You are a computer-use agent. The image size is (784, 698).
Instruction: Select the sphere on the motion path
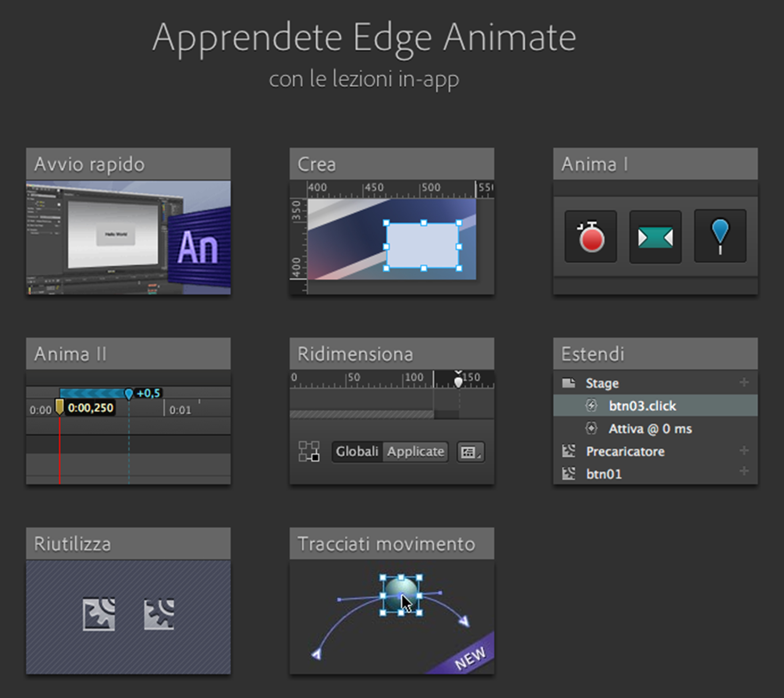[x=401, y=595]
